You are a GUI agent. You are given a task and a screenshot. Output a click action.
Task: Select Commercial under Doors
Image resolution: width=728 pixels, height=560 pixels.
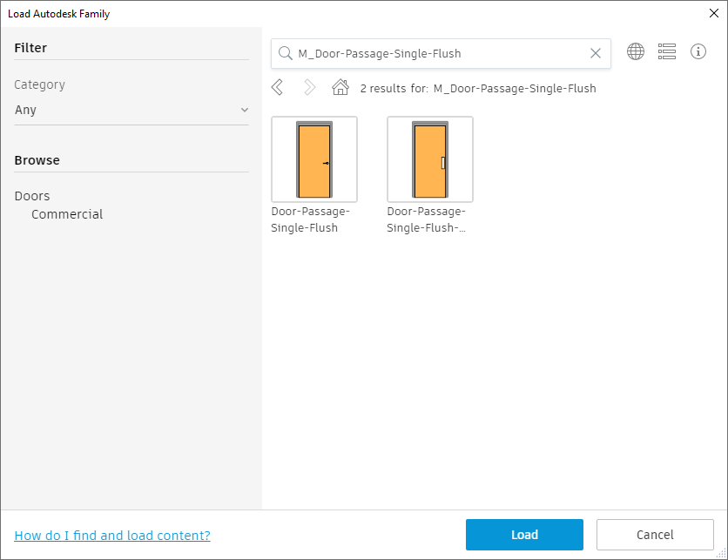coord(67,214)
